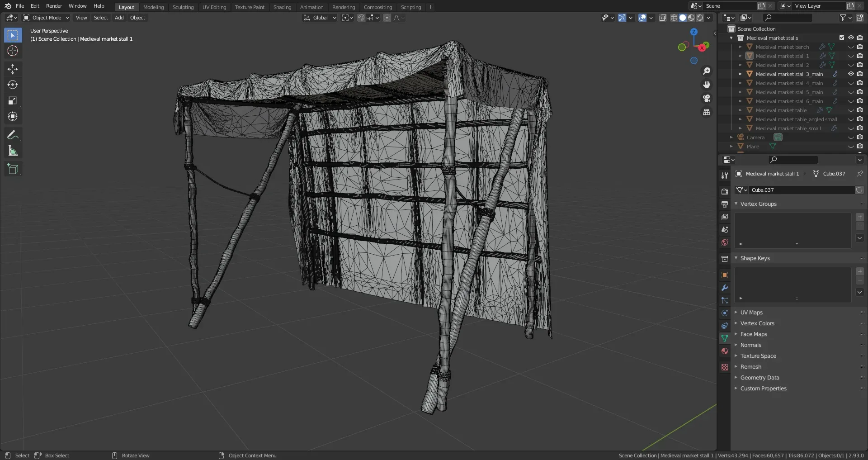Activate the Transform tool
868x460 pixels.
click(13, 116)
